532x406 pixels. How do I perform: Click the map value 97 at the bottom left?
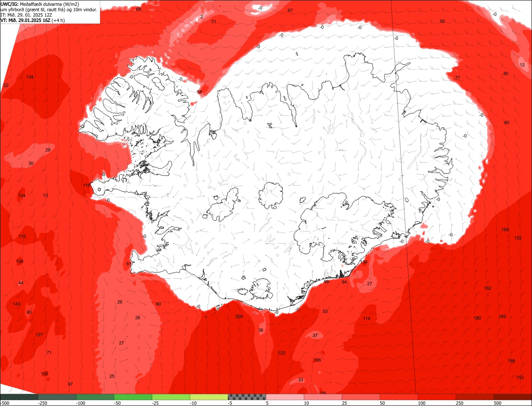(70, 384)
